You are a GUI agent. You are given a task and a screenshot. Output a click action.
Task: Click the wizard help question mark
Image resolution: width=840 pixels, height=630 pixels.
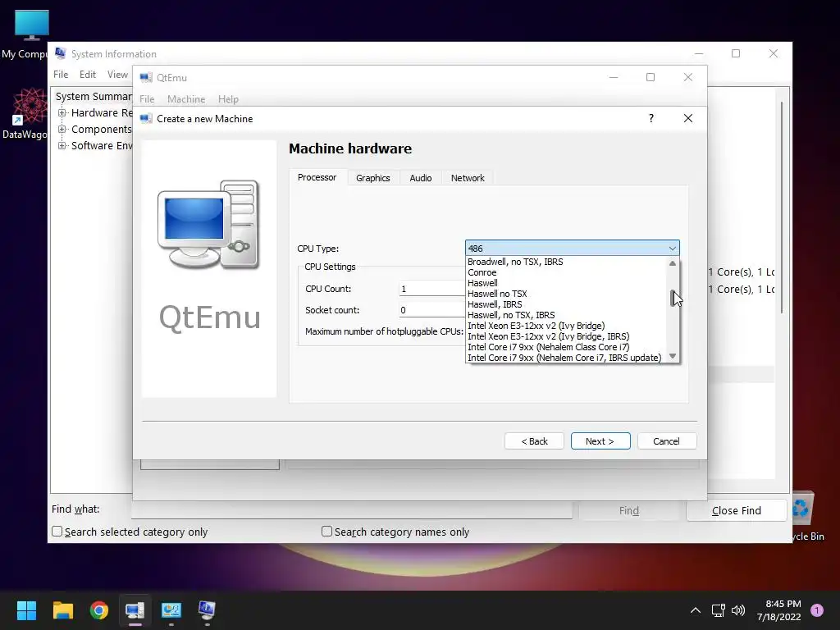(651, 118)
